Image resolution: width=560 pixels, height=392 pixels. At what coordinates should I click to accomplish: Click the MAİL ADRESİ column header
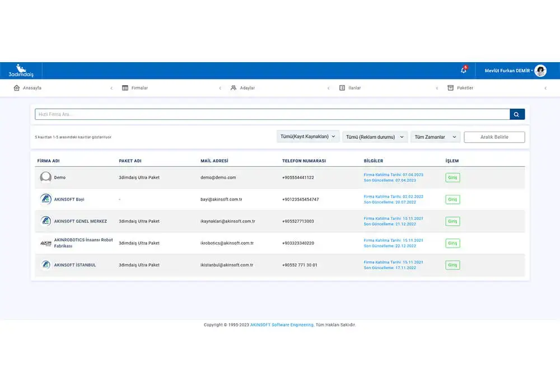(214, 161)
